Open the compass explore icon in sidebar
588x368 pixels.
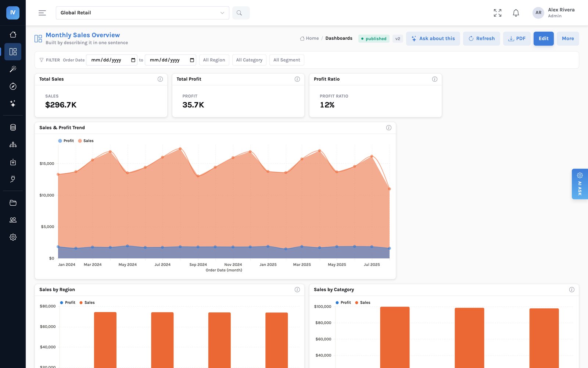tap(13, 86)
